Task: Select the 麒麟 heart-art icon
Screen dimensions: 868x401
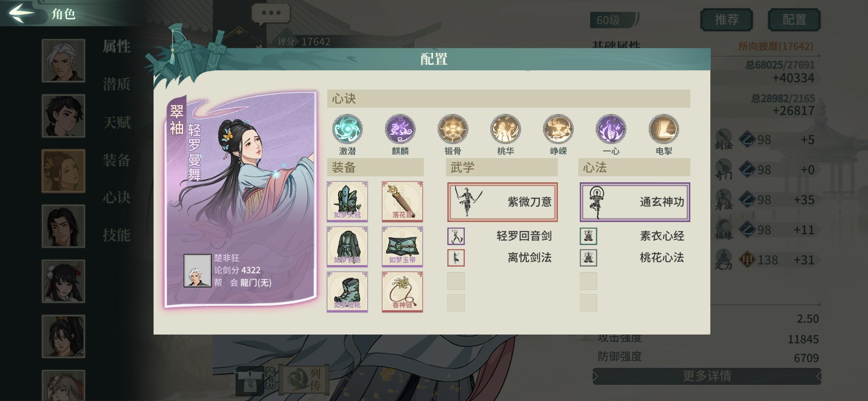Action: coord(400,129)
